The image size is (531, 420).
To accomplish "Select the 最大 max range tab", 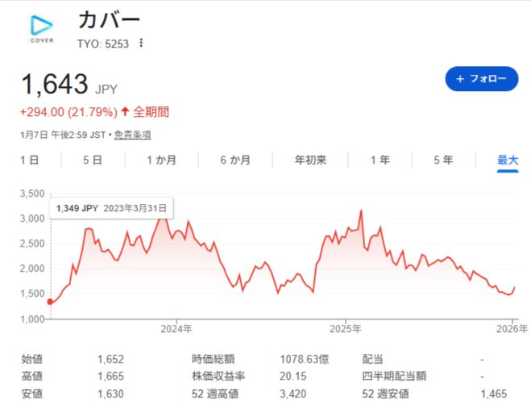I will pyautogui.click(x=508, y=160).
